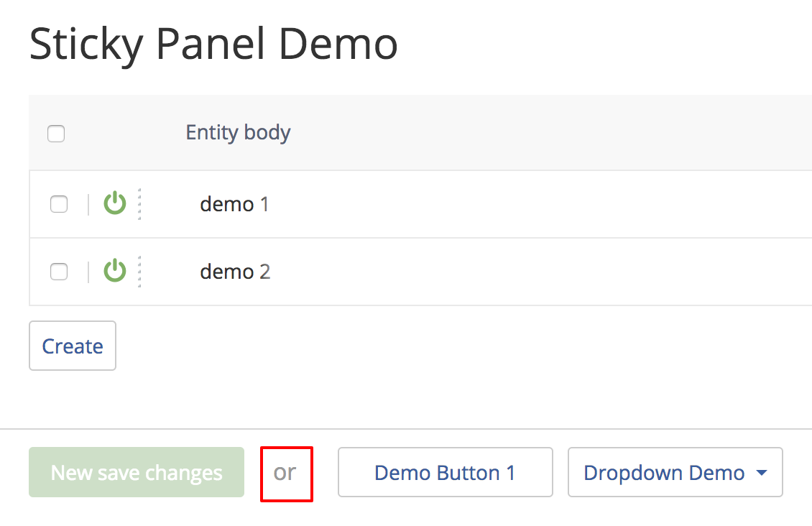Image resolution: width=812 pixels, height=526 pixels.
Task: Tick the checkbox for demo 1 row
Action: tap(59, 205)
